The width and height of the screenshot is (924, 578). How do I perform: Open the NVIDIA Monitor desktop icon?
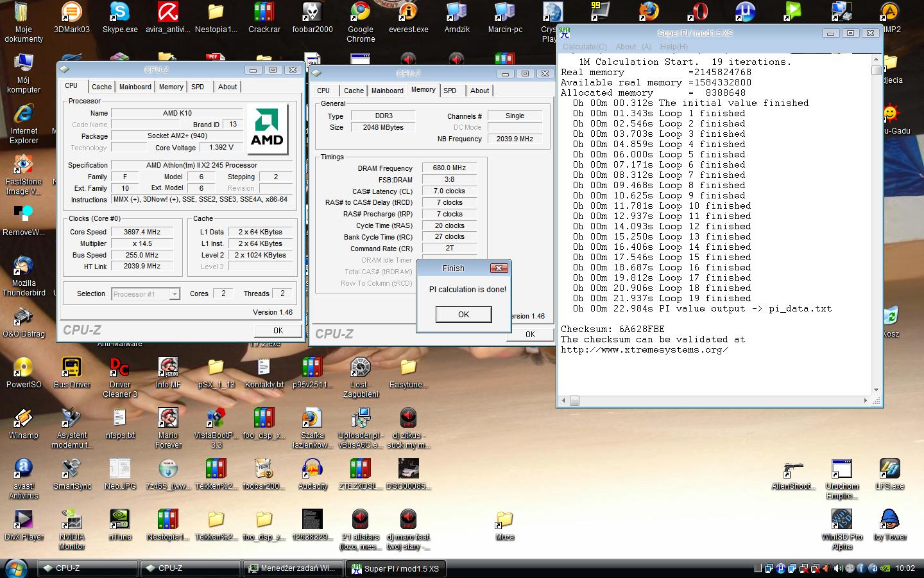pos(71,520)
